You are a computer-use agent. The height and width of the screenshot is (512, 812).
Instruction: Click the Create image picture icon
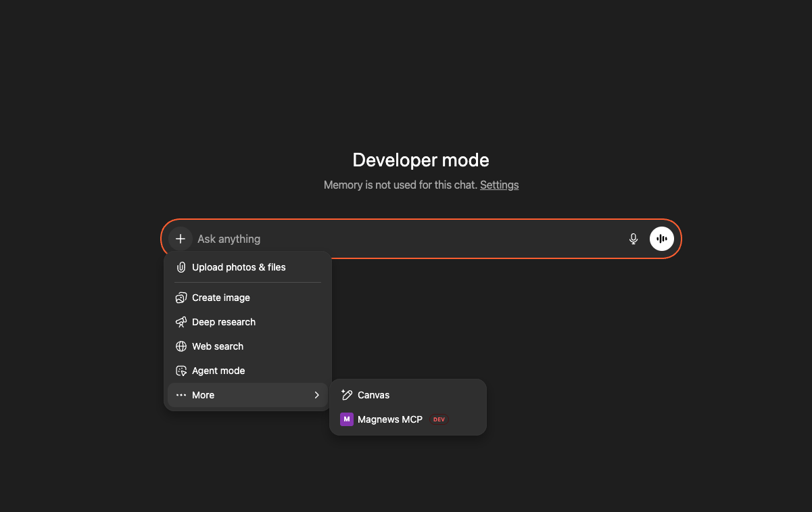click(x=181, y=298)
